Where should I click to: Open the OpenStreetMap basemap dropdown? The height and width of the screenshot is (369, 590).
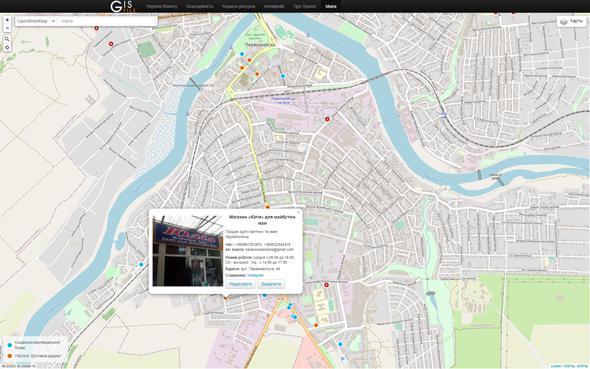click(36, 21)
